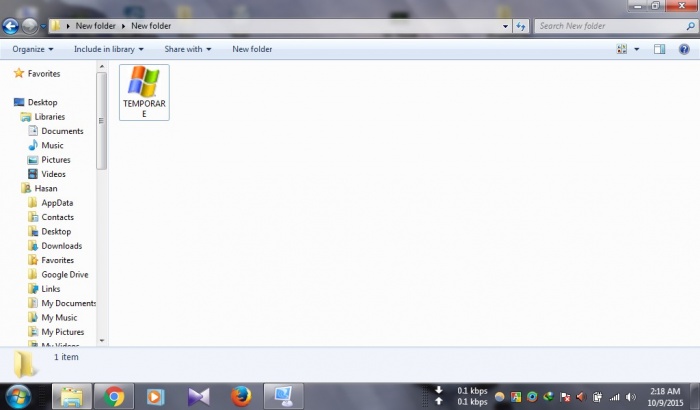Screen dimensions: 700x410
Task: Click the navigation pane scroll up arrow
Action: pyautogui.click(x=102, y=67)
